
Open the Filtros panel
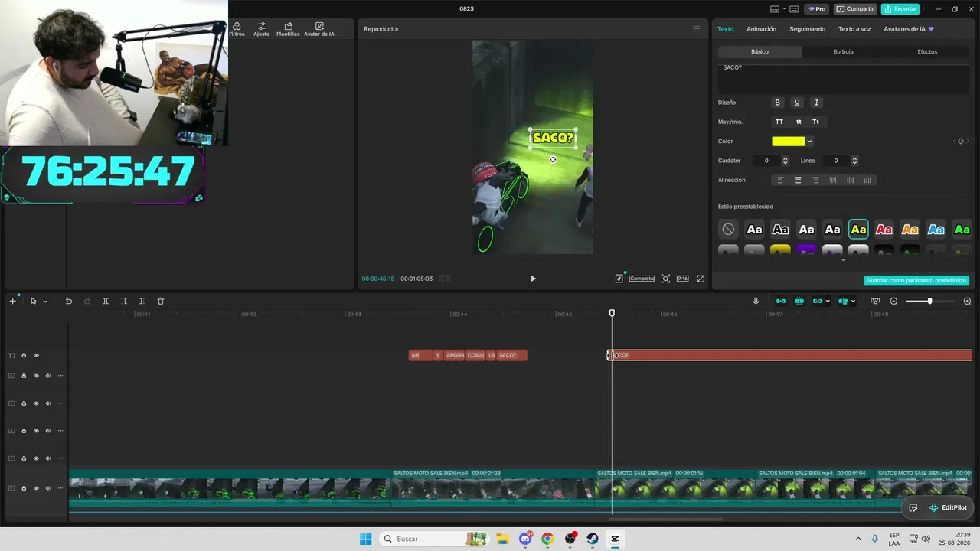click(x=237, y=29)
